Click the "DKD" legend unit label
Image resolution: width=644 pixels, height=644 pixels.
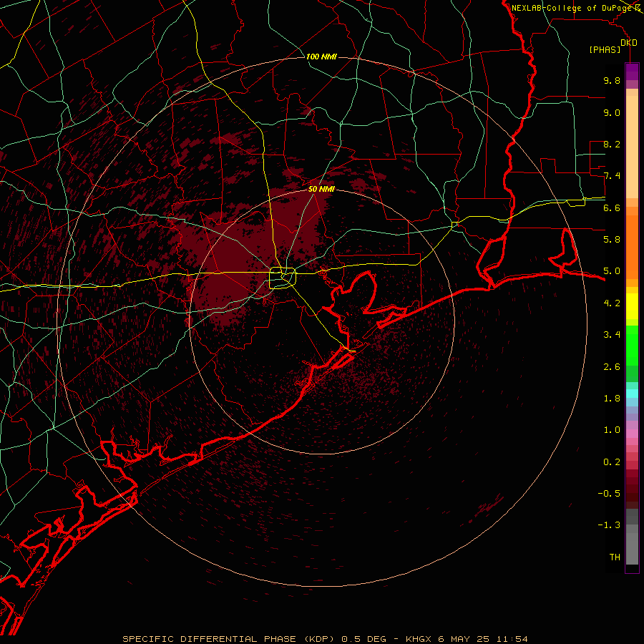(629, 43)
